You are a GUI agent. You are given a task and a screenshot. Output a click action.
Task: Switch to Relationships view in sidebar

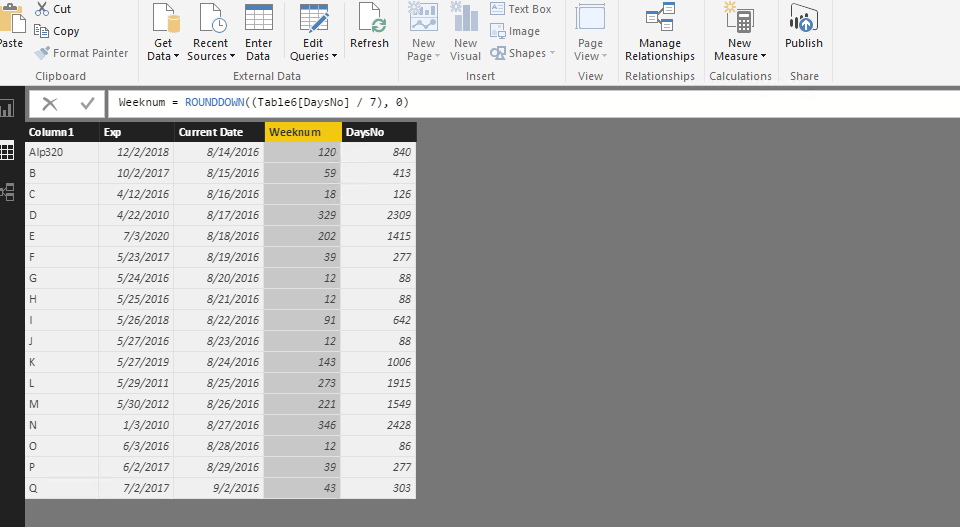pyautogui.click(x=7, y=192)
